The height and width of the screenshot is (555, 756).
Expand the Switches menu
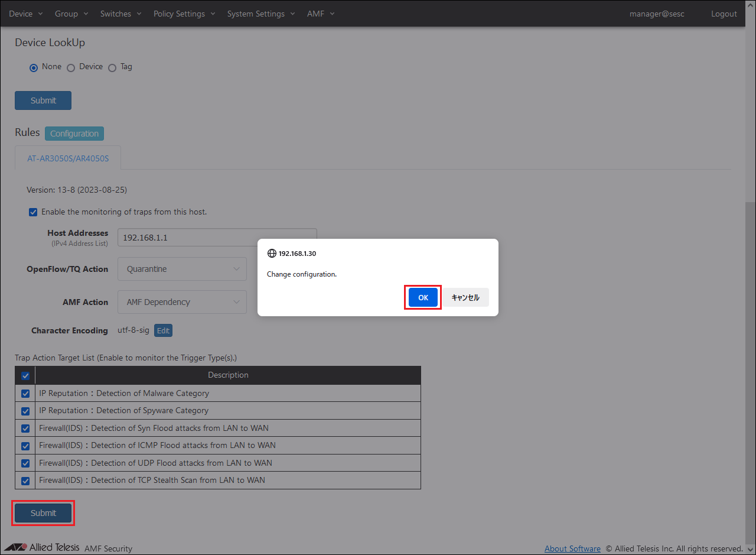[120, 14]
